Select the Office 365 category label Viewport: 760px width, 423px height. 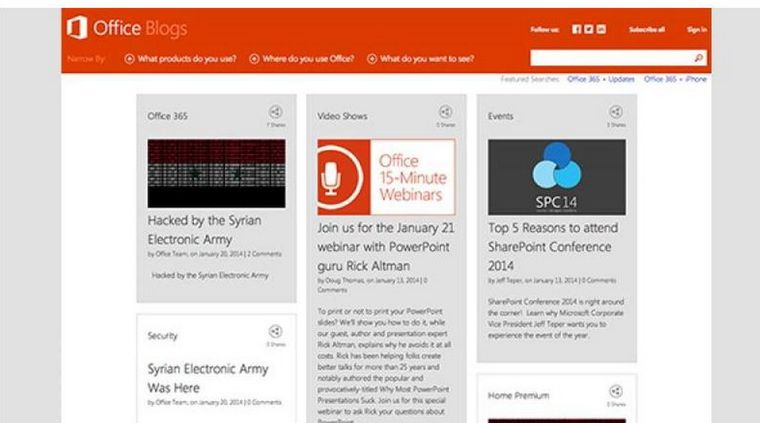click(167, 116)
